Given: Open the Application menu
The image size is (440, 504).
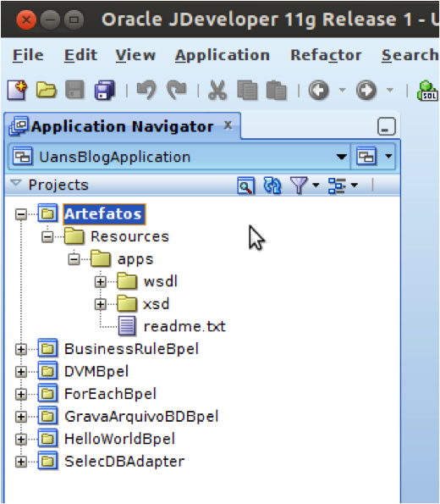Looking at the screenshot, I should (223, 56).
